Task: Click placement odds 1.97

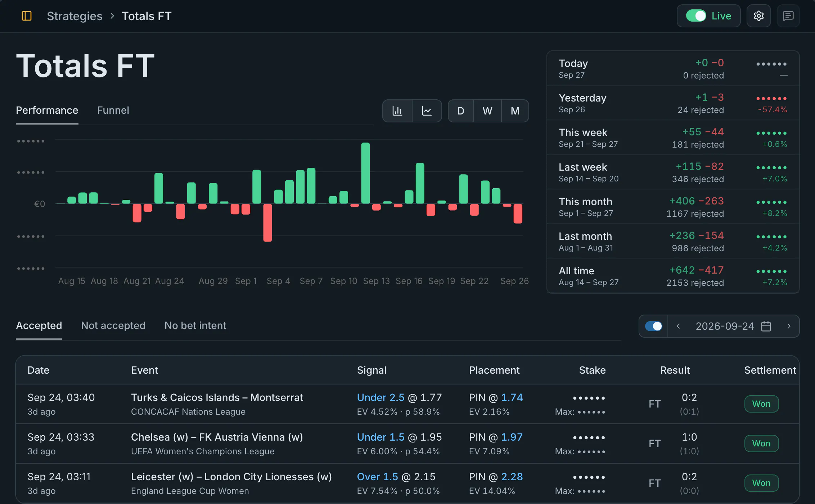Action: click(512, 437)
